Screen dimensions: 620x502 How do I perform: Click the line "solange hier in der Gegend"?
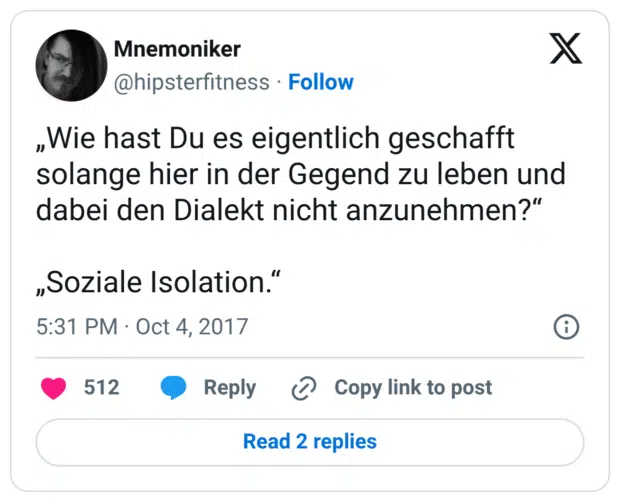pyautogui.click(x=300, y=173)
